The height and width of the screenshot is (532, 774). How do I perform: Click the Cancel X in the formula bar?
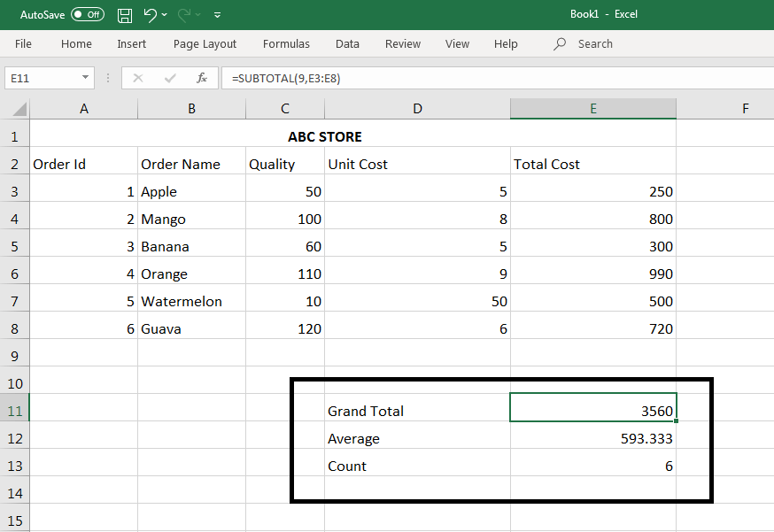point(137,78)
